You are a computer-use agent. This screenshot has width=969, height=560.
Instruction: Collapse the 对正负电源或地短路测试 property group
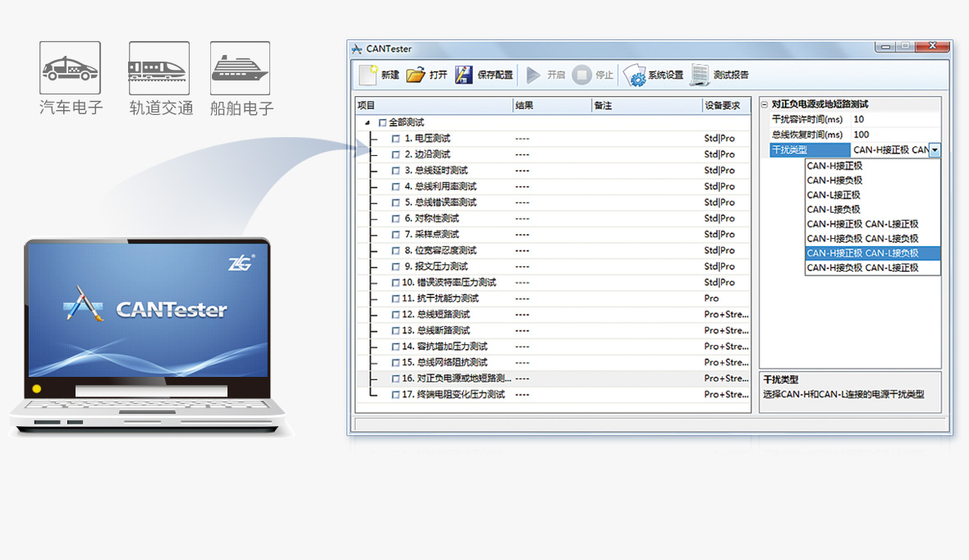point(765,105)
